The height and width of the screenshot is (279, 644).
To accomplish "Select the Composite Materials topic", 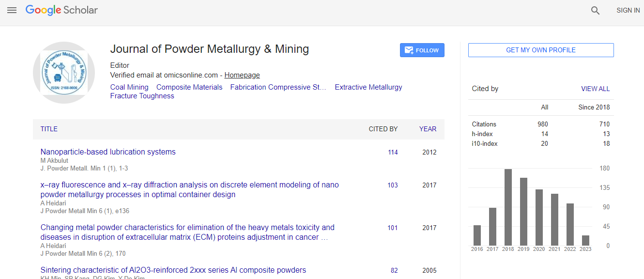I will (x=189, y=87).
